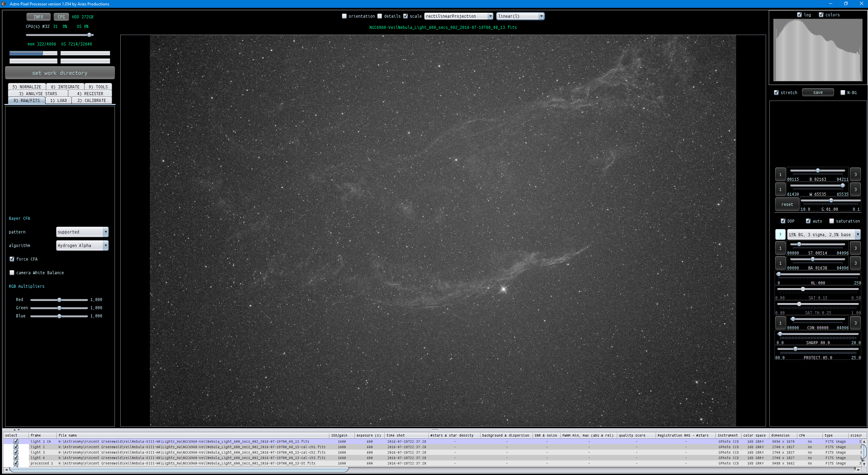
Task: Click the '3' button right of ST slider
Action: pos(855,248)
